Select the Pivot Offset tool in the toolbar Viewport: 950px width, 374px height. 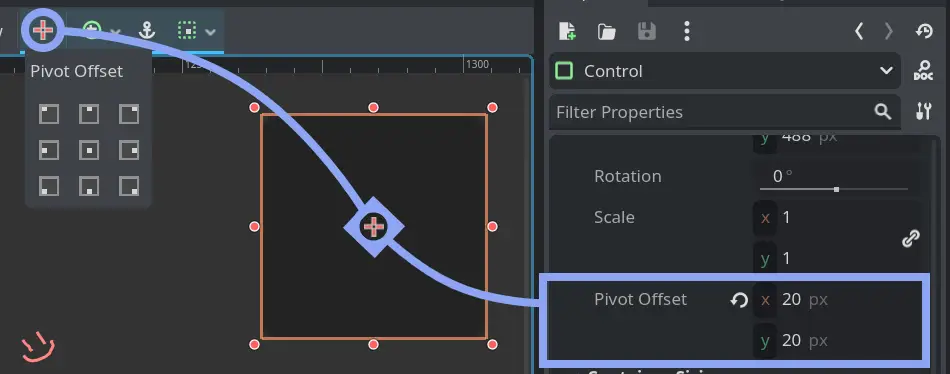point(42,30)
